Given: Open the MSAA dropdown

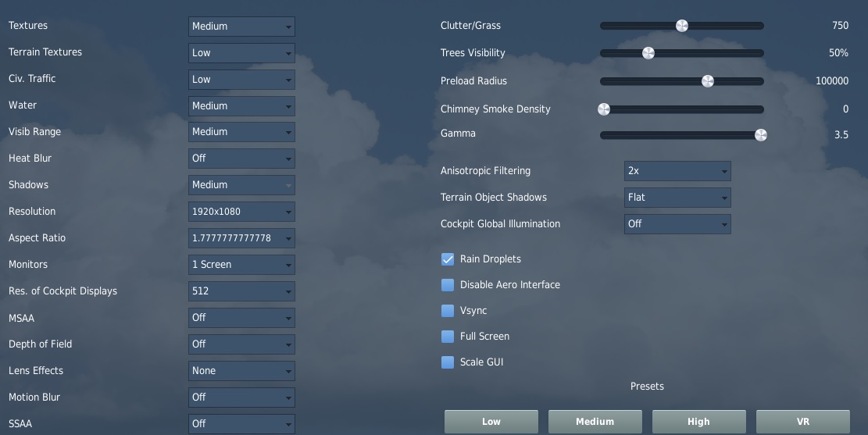Looking at the screenshot, I should tap(241, 318).
